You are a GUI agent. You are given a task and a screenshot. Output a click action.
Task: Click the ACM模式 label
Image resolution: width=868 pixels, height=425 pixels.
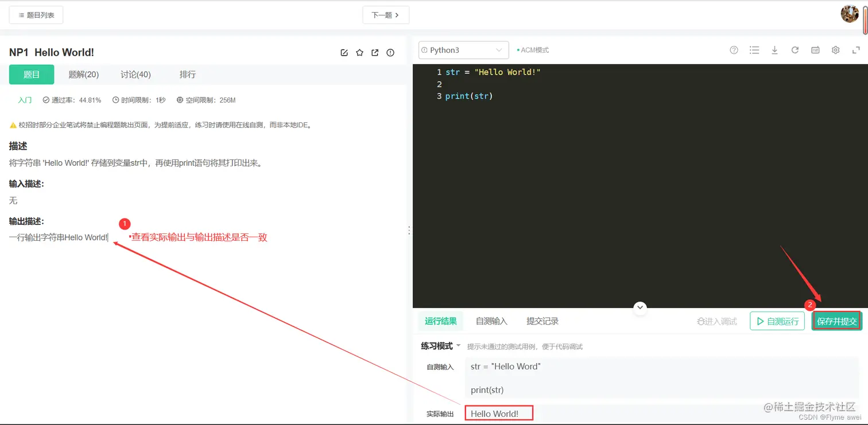pos(533,50)
